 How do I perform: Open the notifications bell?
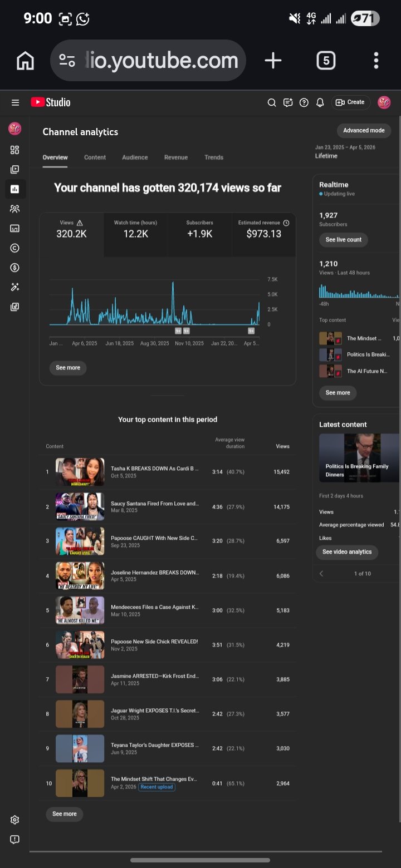pos(320,102)
